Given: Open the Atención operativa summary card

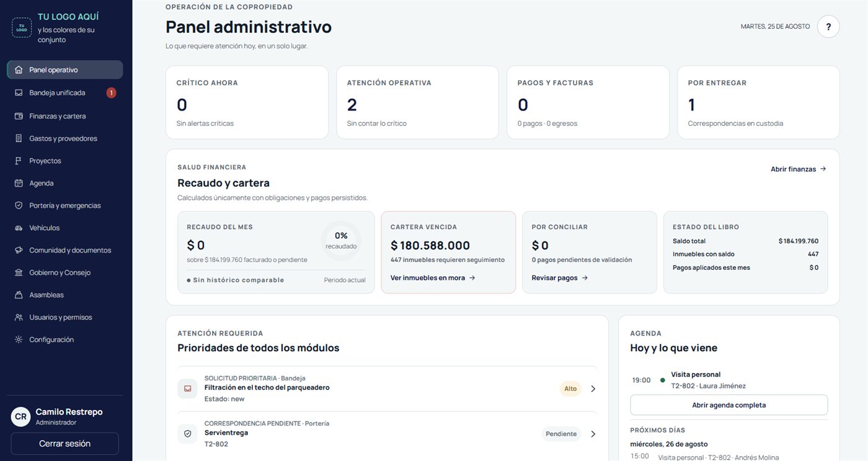Looking at the screenshot, I should 417,102.
